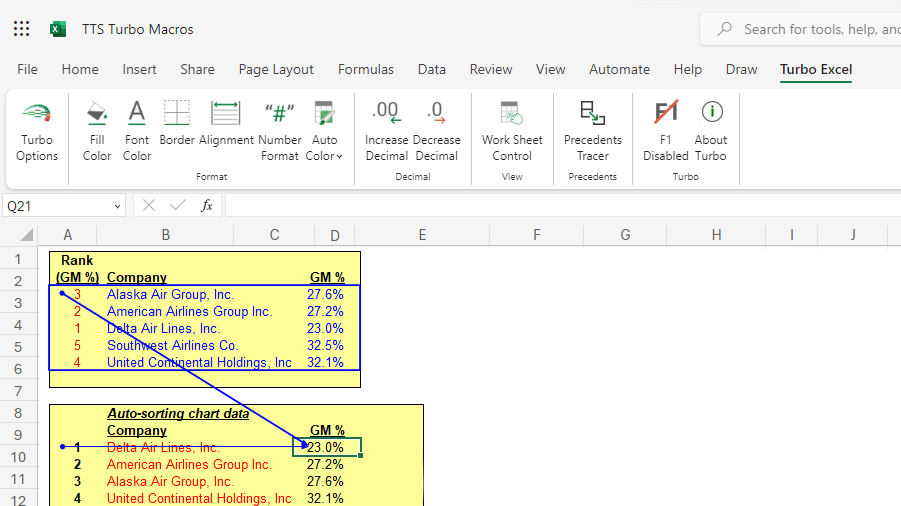Image resolution: width=901 pixels, height=506 pixels.
Task: Click the insert function fx button
Action: tap(207, 206)
